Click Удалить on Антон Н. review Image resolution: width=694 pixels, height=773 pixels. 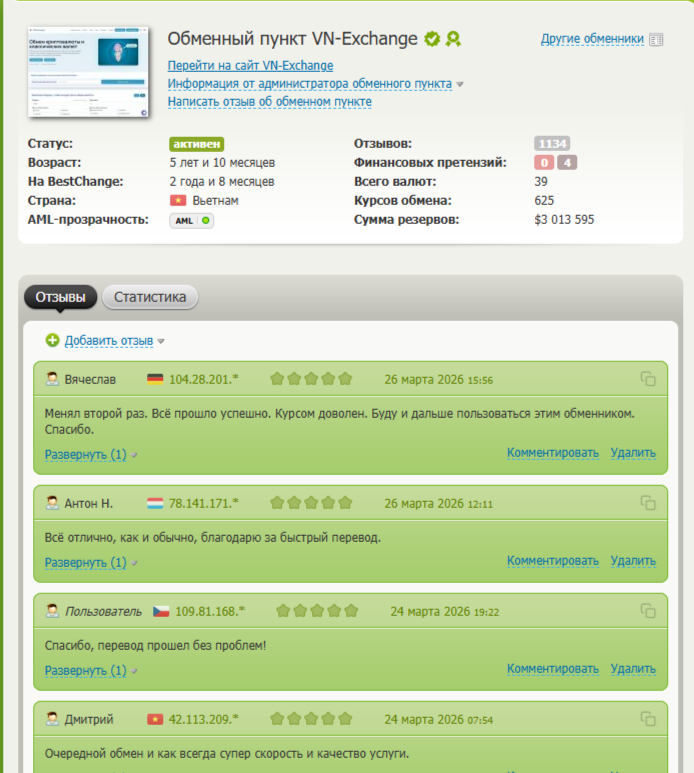(x=633, y=561)
